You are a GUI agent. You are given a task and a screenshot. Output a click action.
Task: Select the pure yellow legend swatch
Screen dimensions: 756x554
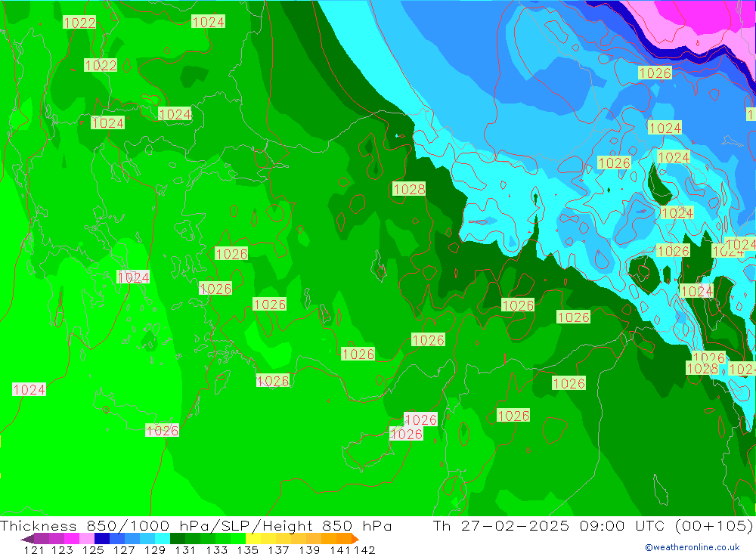(x=253, y=539)
